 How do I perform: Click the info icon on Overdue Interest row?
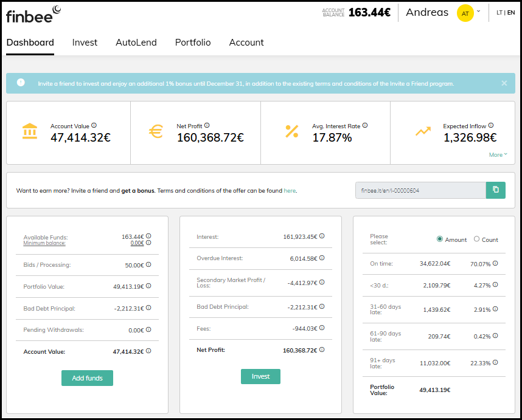pyautogui.click(x=322, y=258)
